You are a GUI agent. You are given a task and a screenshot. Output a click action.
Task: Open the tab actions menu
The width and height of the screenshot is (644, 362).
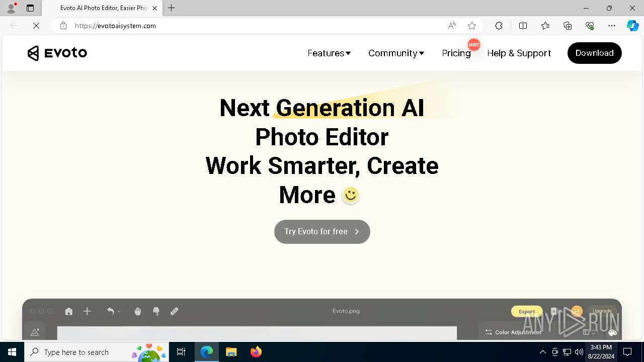[30, 8]
